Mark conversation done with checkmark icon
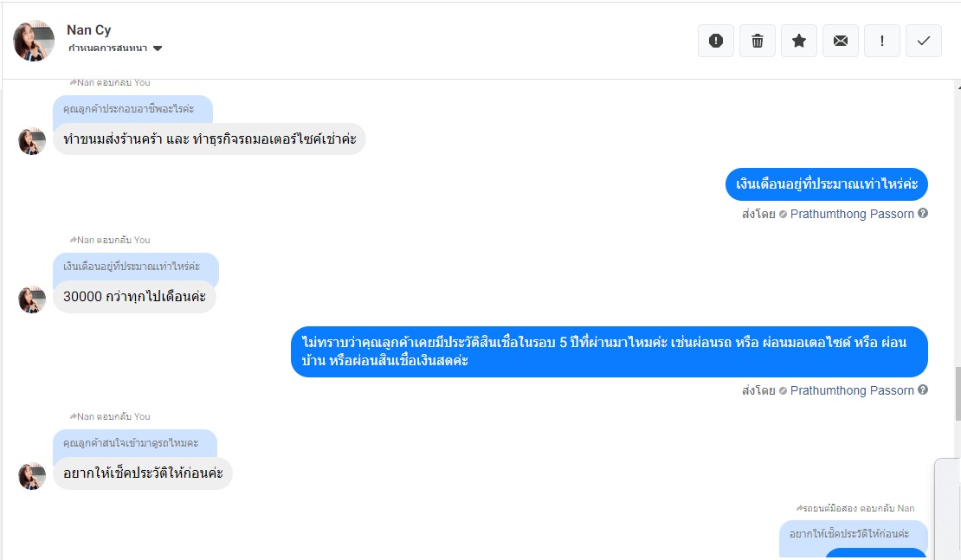This screenshot has height=560, width=961. click(x=924, y=41)
